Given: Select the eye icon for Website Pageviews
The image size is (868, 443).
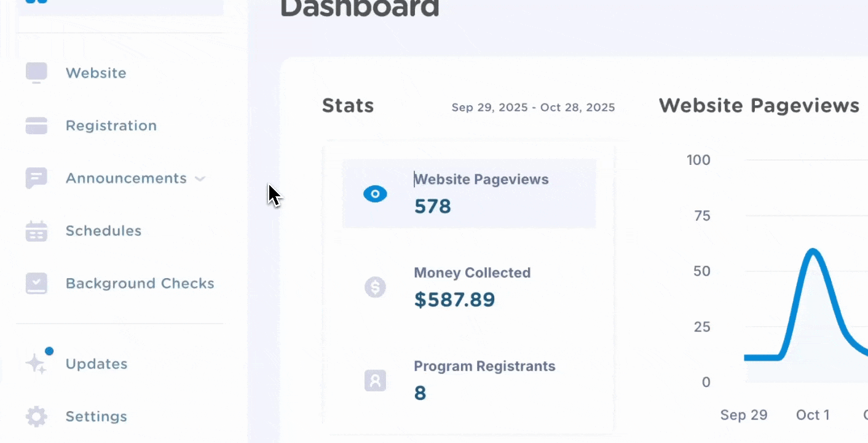Looking at the screenshot, I should click(375, 194).
